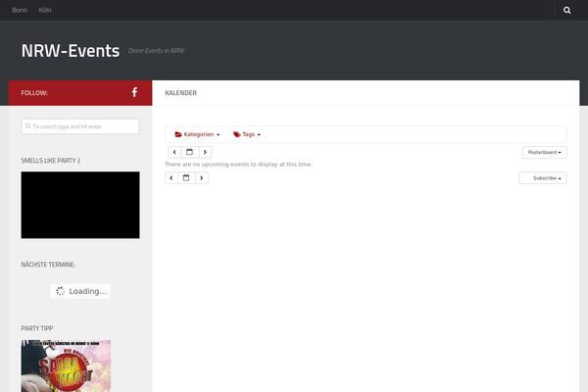Play the Smells Like Party video
The image size is (588, 392).
(x=80, y=205)
